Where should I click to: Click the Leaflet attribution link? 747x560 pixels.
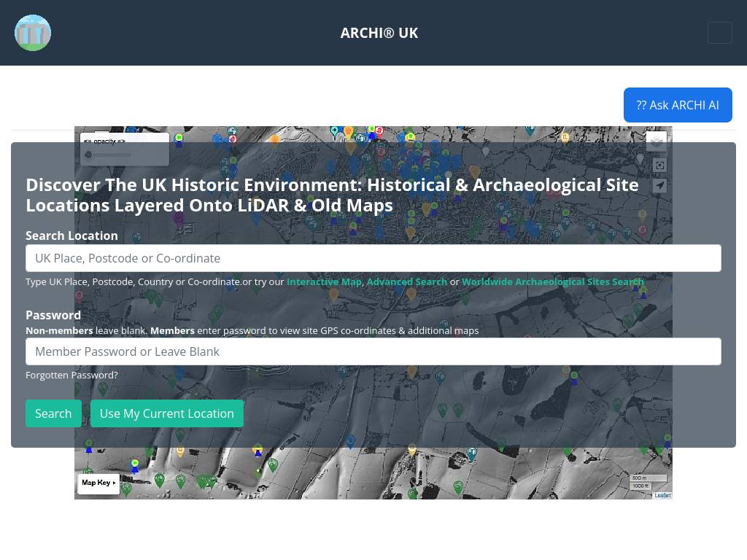point(662,495)
